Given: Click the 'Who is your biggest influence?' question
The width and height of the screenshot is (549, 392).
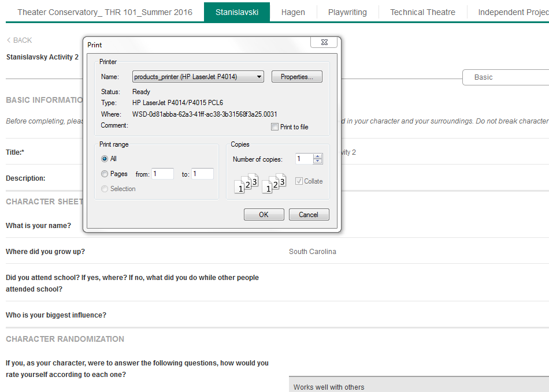Looking at the screenshot, I should pos(56,315).
